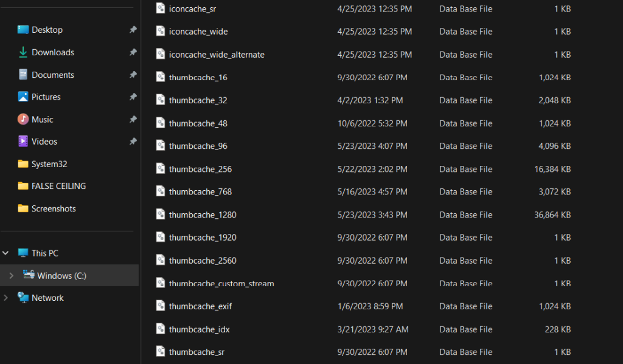Click the thumbcache_768 file name
This screenshot has height=364, width=623.
200,192
